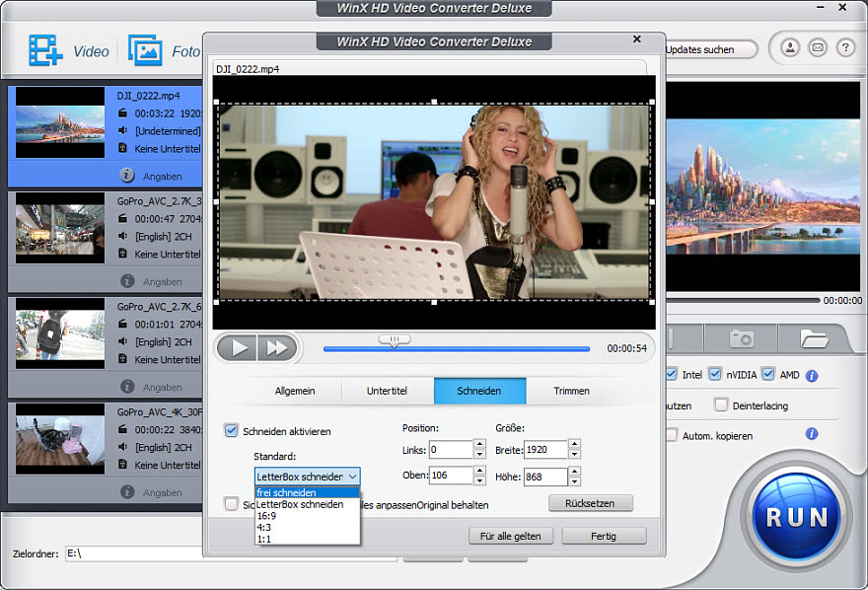Increase the Breite size value
The image size is (868, 590).
575,444
